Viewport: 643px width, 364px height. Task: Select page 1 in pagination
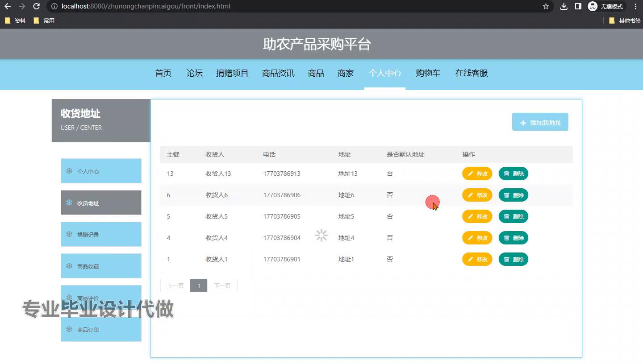click(x=199, y=285)
